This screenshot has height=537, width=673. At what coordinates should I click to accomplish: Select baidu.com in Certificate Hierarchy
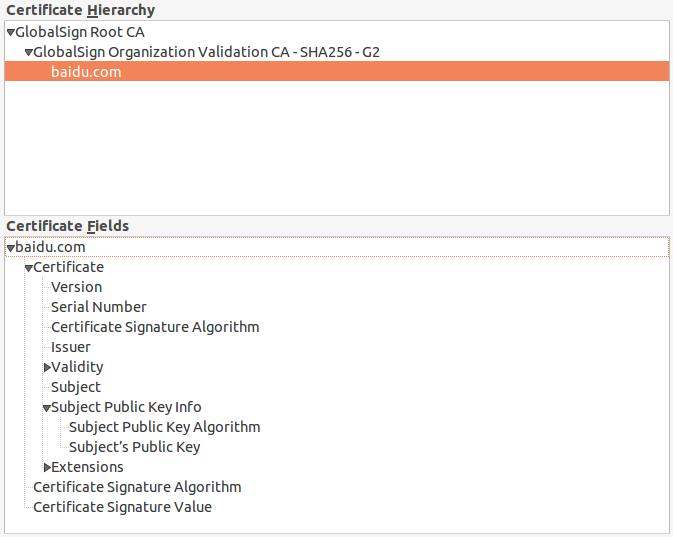click(86, 72)
